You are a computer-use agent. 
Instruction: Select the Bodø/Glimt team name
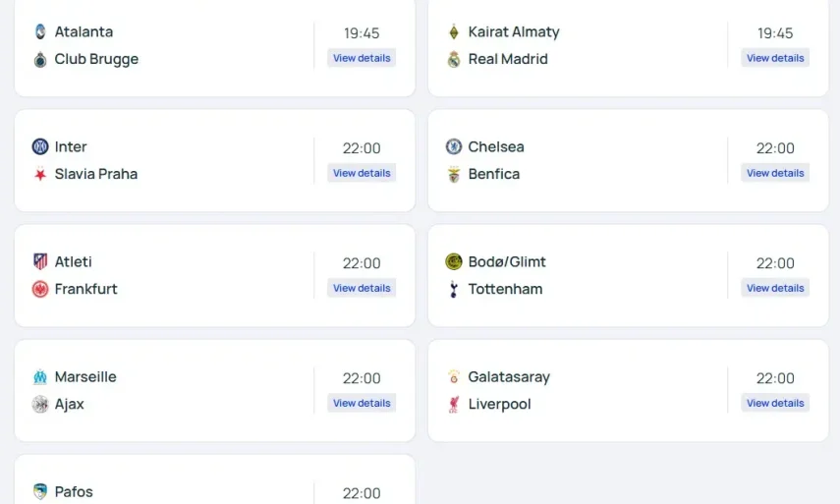(x=507, y=261)
